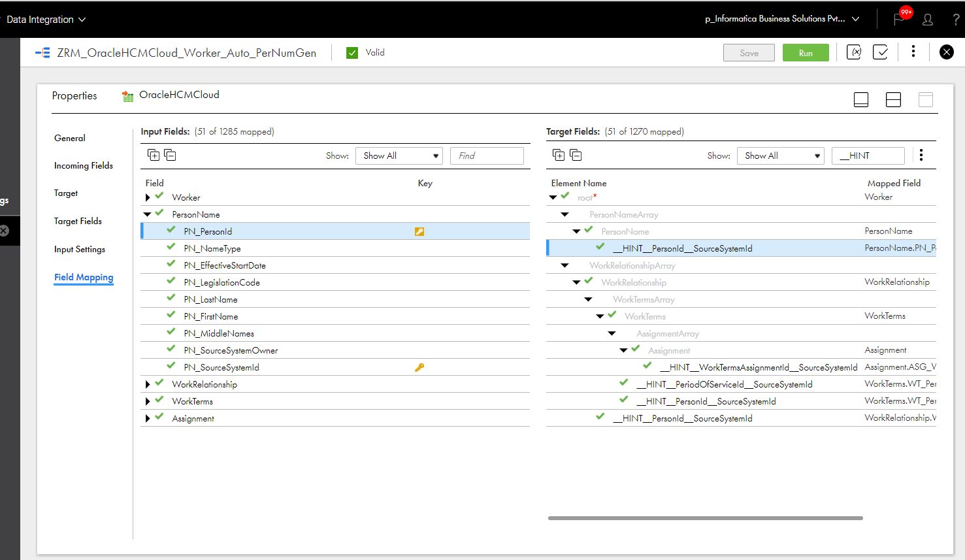
Task: Click the Properties panel heading
Action: (74, 95)
